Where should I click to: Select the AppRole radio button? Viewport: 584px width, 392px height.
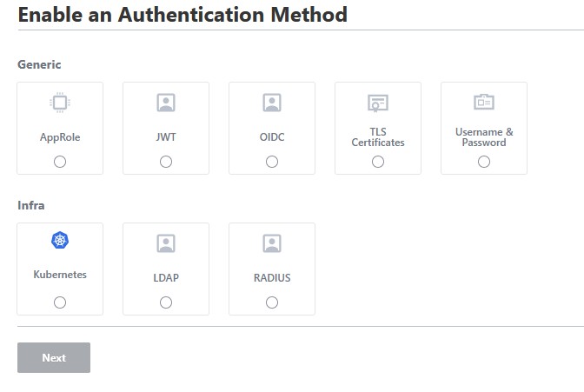point(60,162)
